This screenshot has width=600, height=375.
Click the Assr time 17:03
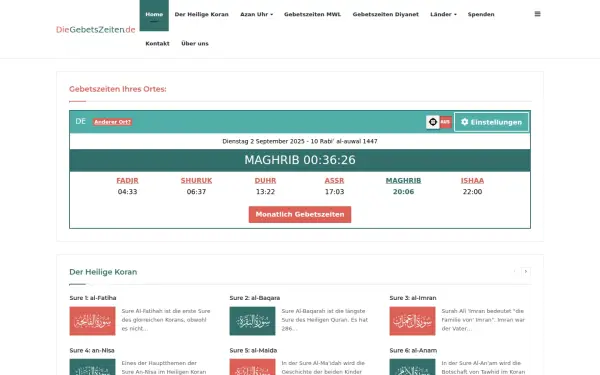(334, 192)
